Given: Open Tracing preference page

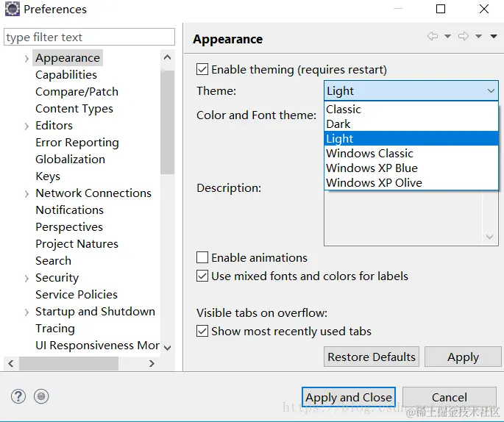Looking at the screenshot, I should (55, 328).
